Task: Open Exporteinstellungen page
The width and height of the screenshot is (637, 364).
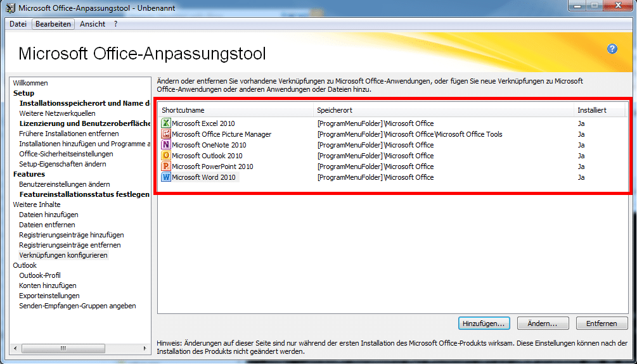Action: point(49,296)
